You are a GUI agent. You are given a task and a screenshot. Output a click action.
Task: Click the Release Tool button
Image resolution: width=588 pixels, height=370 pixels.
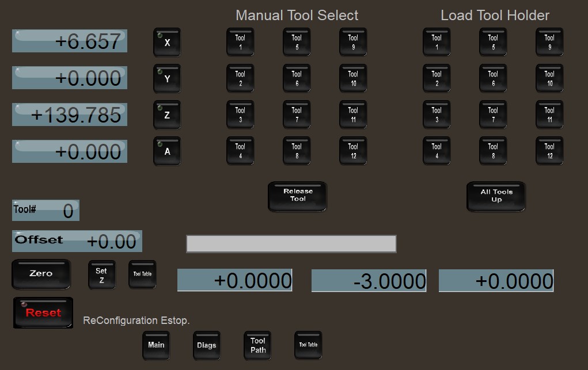coord(298,196)
